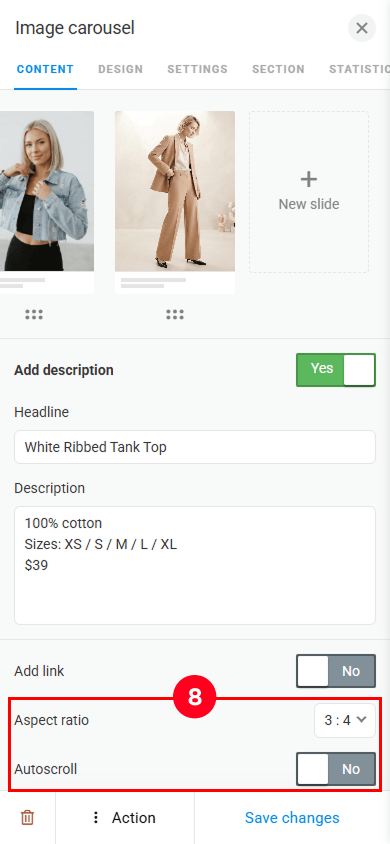Switch to the CONTENT tab

click(45, 69)
